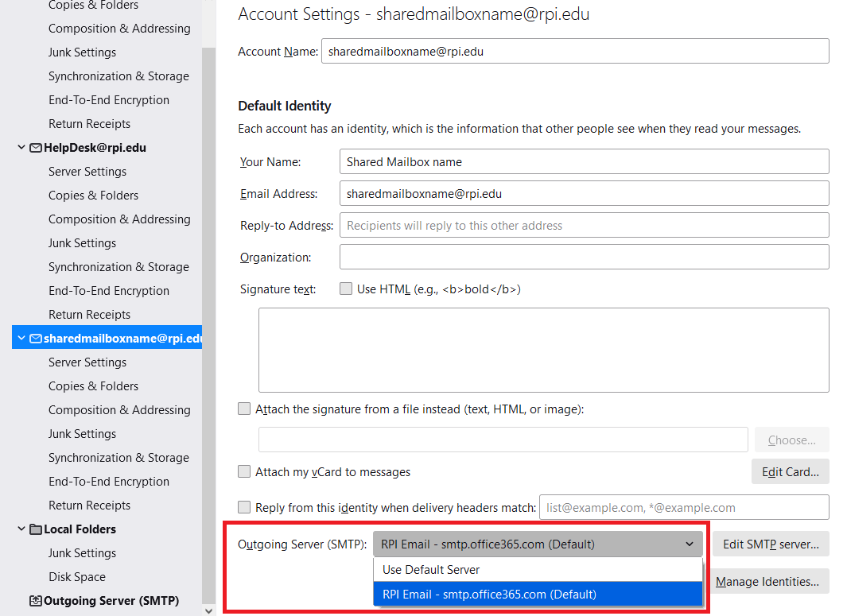Click the Choose button for signature file

click(x=792, y=440)
